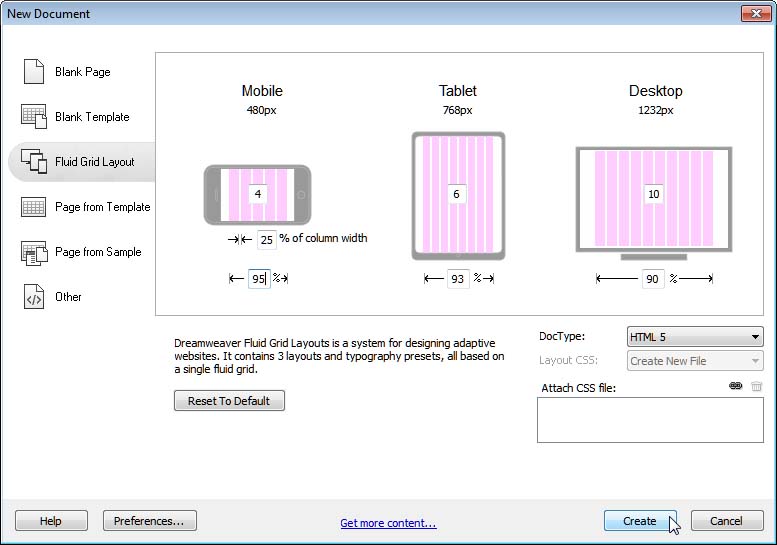Edit the Tablet column count field
The image size is (777, 545).
tap(457, 194)
